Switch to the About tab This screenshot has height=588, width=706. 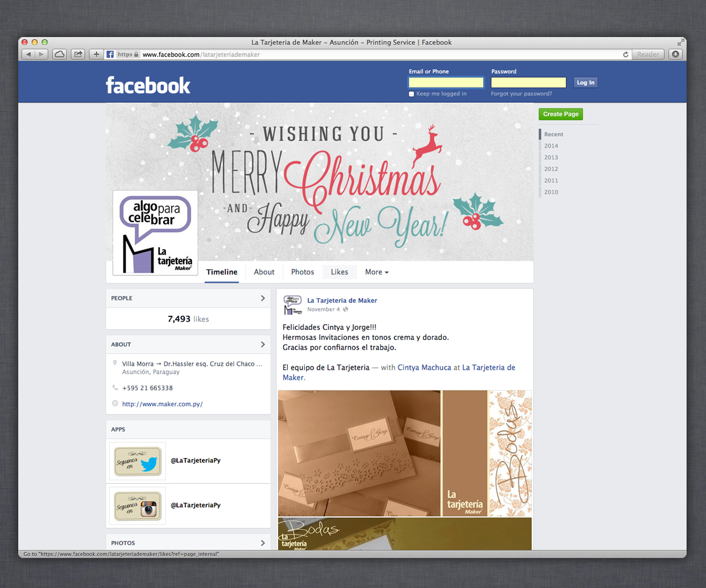coord(264,272)
